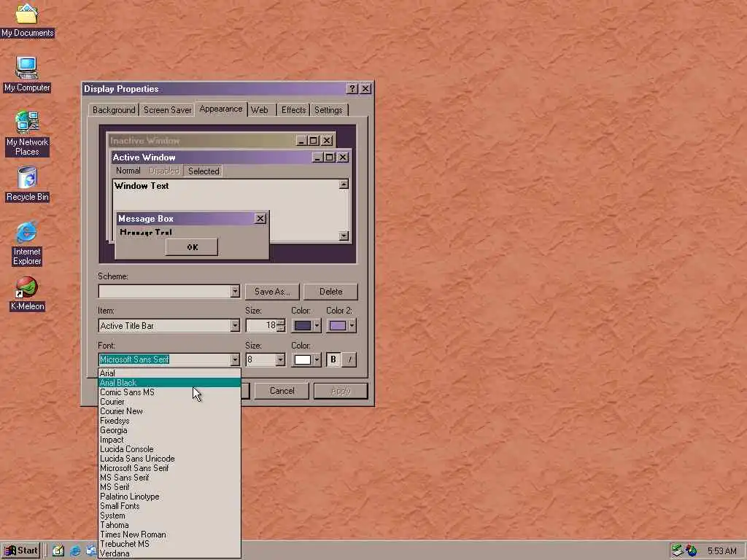This screenshot has width=747, height=560.
Task: Open the Effects tab
Action: tap(293, 110)
